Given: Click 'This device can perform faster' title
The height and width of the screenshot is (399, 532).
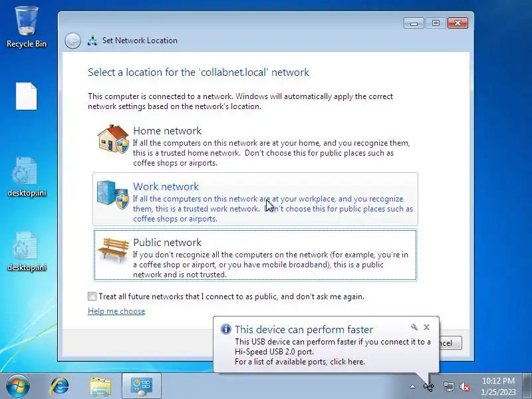Looking at the screenshot, I should [x=304, y=329].
